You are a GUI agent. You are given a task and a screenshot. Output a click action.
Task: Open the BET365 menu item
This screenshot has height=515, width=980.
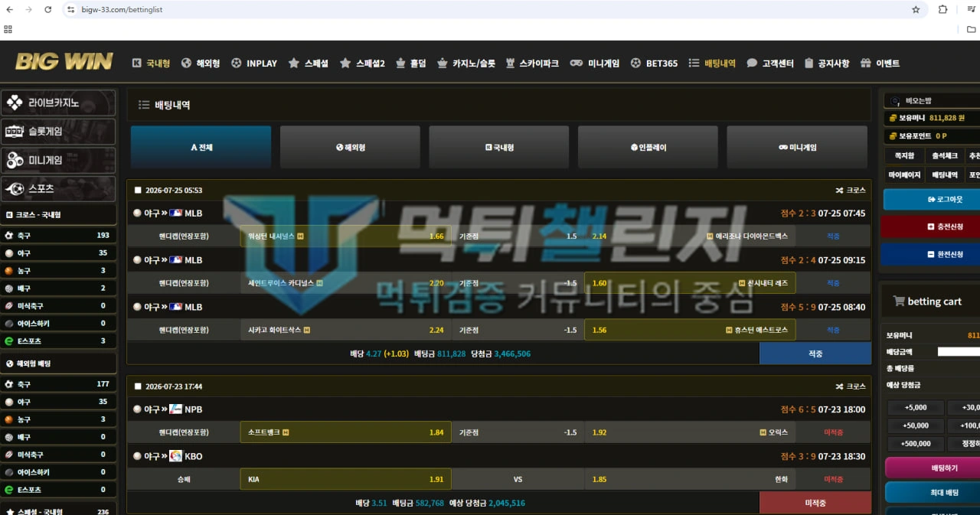(x=654, y=64)
